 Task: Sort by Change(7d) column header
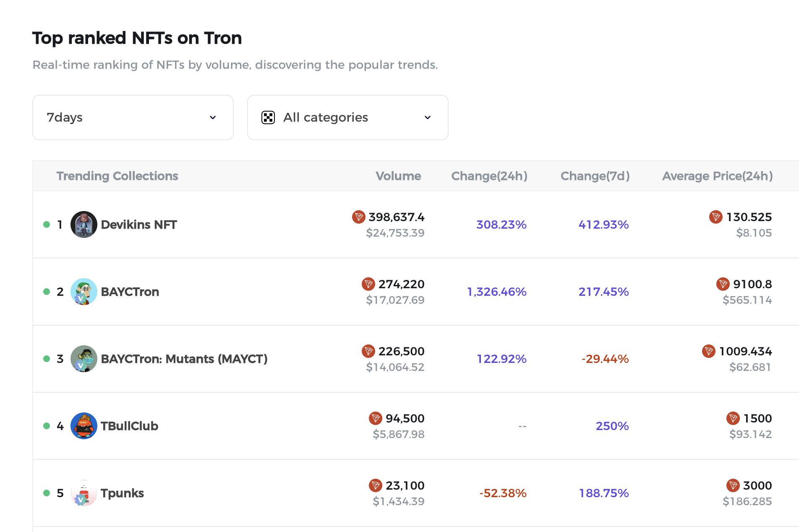pos(595,176)
